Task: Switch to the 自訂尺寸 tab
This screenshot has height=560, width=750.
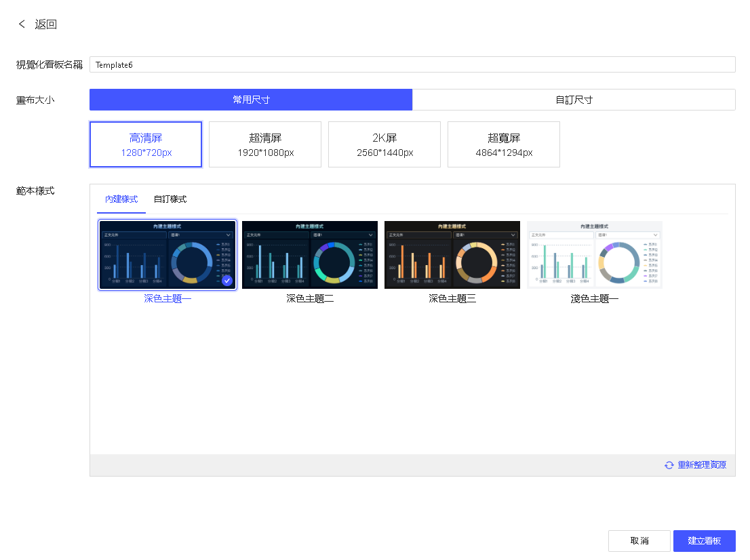Action: pos(574,100)
